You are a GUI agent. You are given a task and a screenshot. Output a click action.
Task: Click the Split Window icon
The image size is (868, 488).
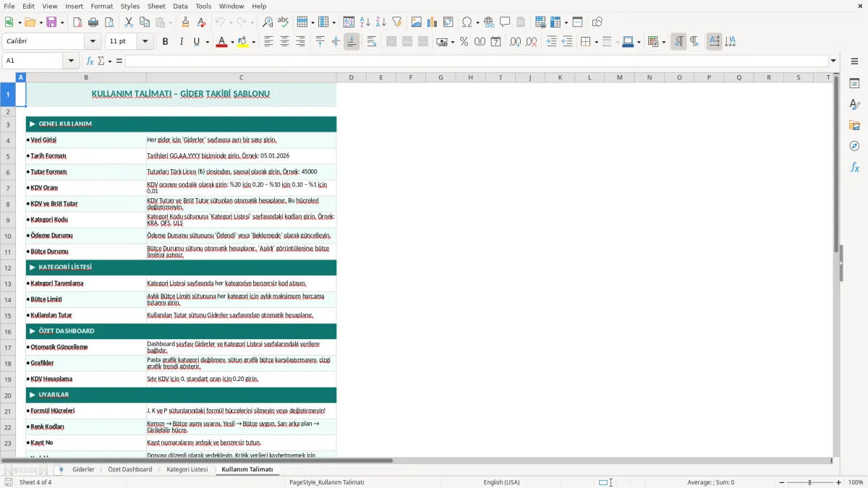[577, 22]
